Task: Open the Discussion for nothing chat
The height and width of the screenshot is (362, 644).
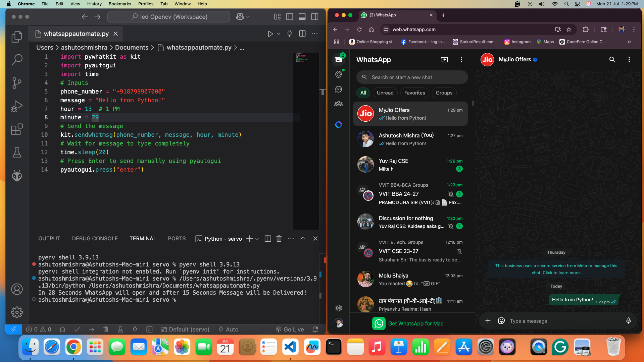Action: 410,222
